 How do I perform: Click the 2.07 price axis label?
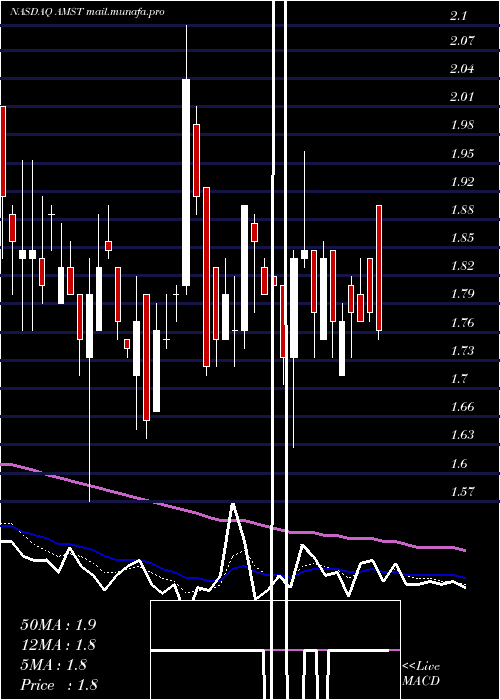462,41
